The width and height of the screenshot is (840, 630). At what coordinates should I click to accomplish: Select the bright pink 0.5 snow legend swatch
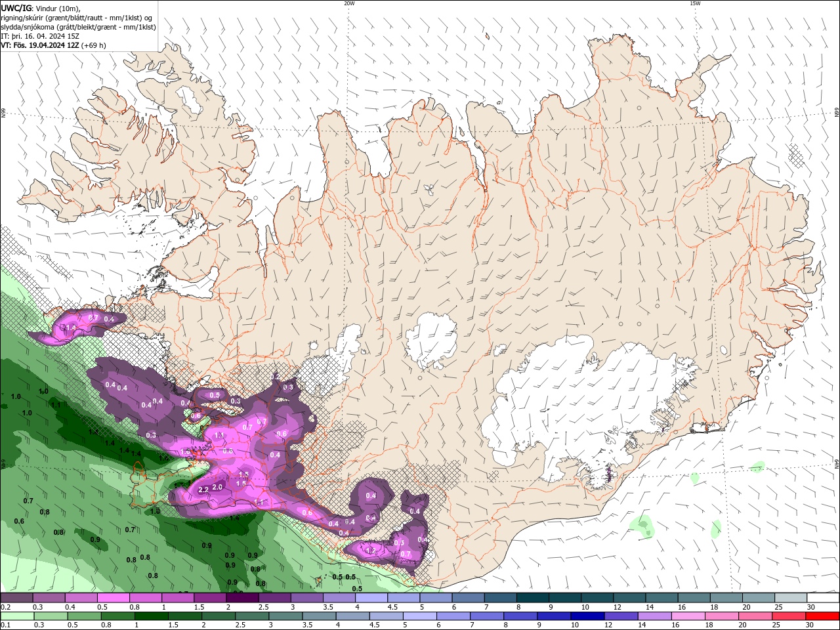(113, 598)
